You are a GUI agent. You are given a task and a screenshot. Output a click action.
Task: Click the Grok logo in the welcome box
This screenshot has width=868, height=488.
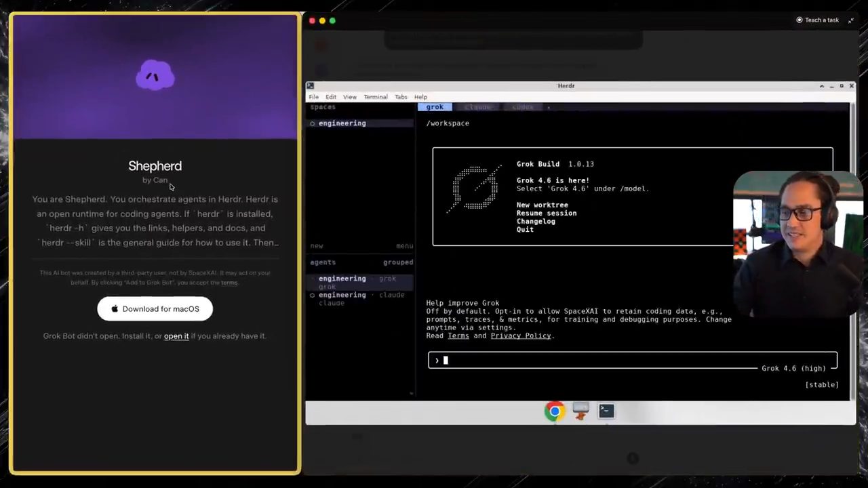(x=475, y=188)
